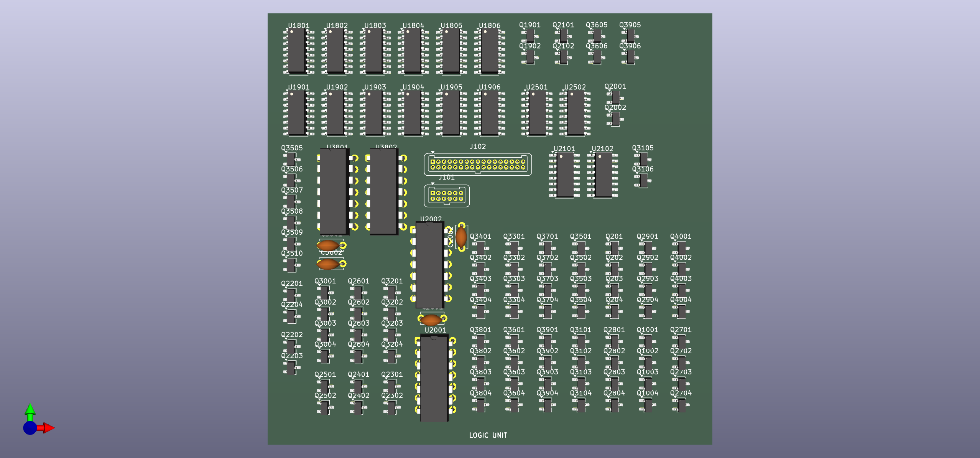The width and height of the screenshot is (980, 458).
Task: Click the Q2001 transistor
Action: 615,98
